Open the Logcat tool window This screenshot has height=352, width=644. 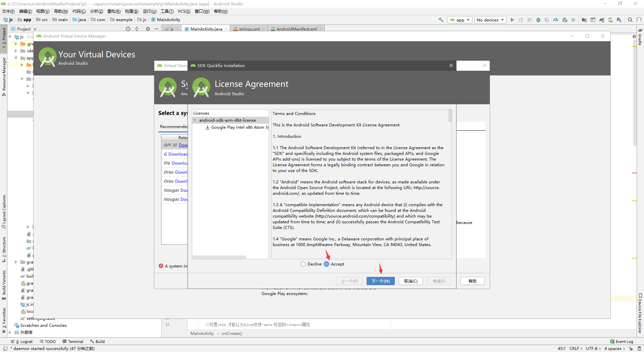tap(22, 341)
